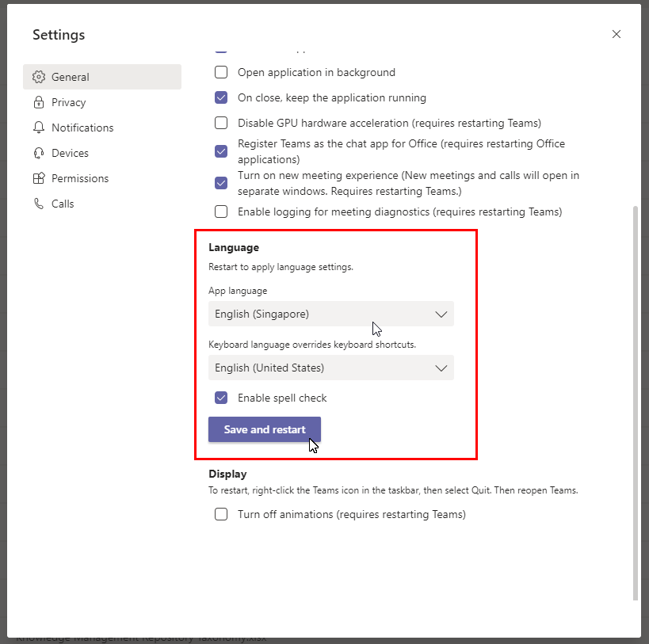Enable logging for meeting diagnostics checkbox
The image size is (649, 644).
pyautogui.click(x=221, y=211)
